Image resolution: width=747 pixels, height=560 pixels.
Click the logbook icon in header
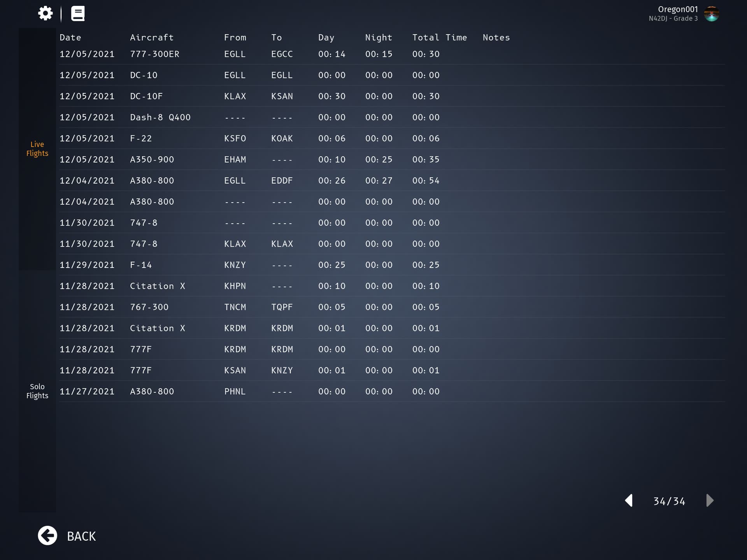(78, 13)
